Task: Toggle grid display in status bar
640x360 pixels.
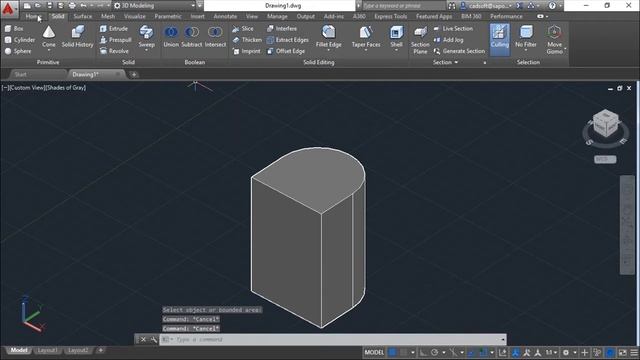Action: coord(392,352)
